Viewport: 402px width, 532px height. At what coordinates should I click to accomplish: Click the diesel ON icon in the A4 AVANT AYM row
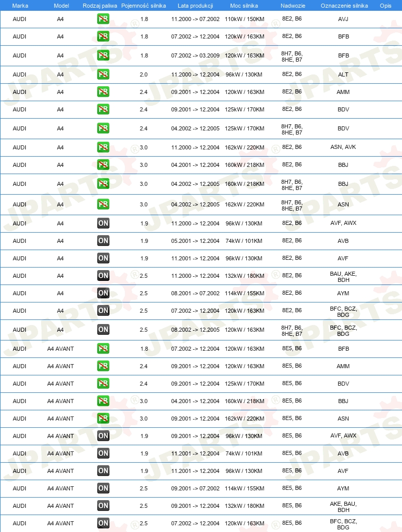tap(103, 488)
